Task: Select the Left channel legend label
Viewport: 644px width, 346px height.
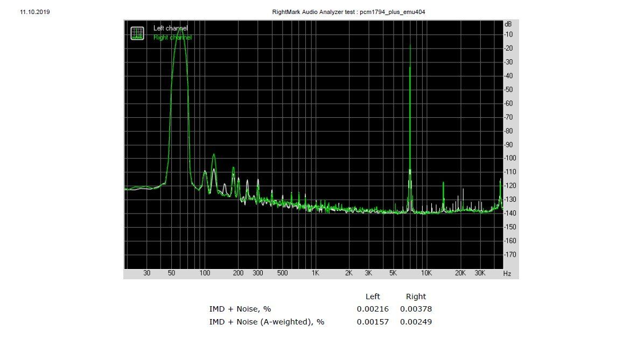Action: point(171,29)
